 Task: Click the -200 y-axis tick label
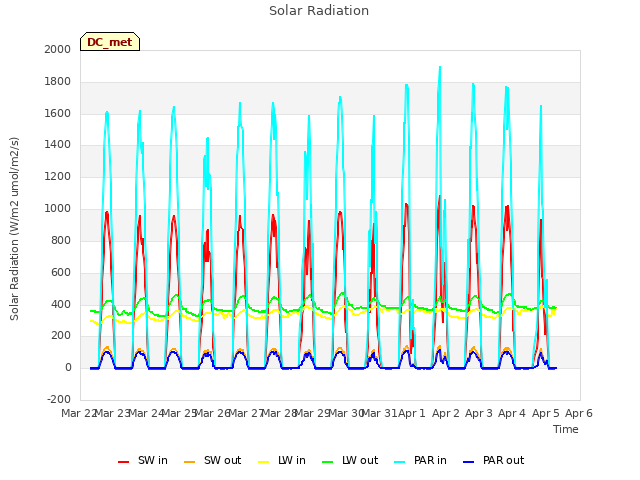tap(59, 399)
